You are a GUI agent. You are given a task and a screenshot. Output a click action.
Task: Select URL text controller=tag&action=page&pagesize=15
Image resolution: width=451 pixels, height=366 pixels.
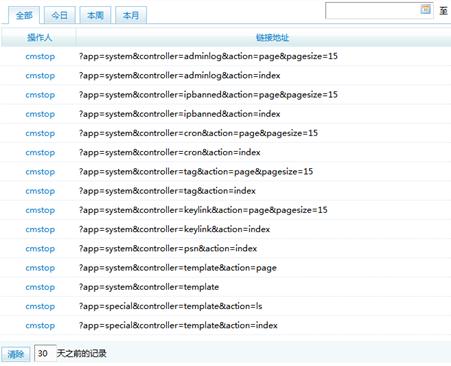[196, 172]
